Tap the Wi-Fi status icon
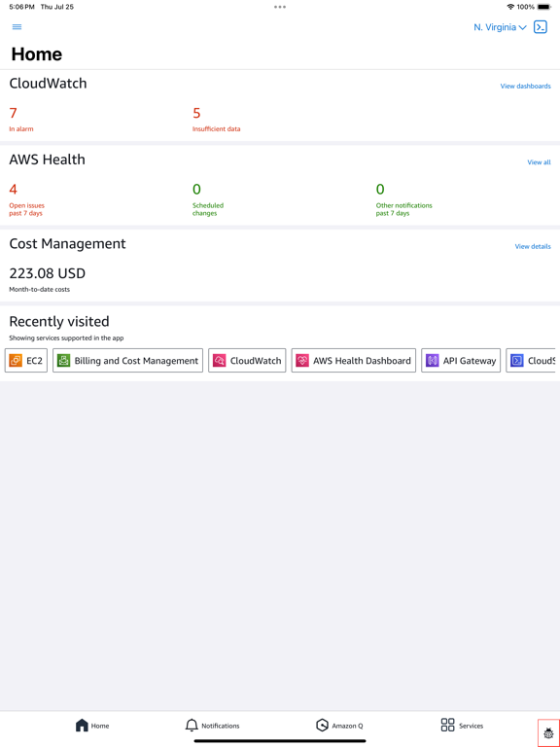560x747 pixels. [x=510, y=7]
